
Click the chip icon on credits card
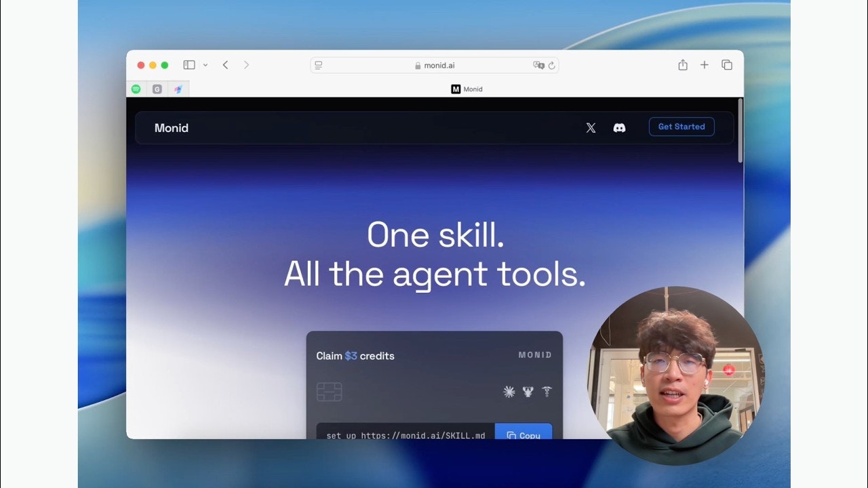(329, 392)
